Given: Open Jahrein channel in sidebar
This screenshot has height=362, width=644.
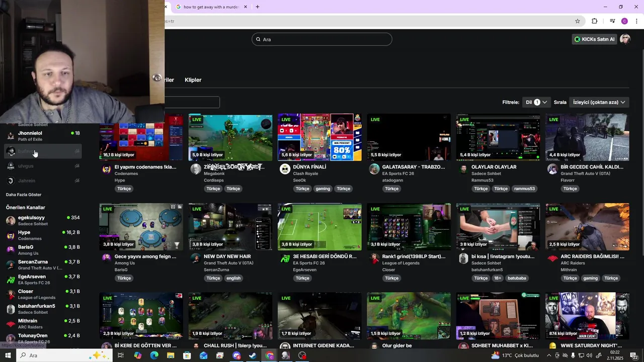Looking at the screenshot, I should 43,180.
